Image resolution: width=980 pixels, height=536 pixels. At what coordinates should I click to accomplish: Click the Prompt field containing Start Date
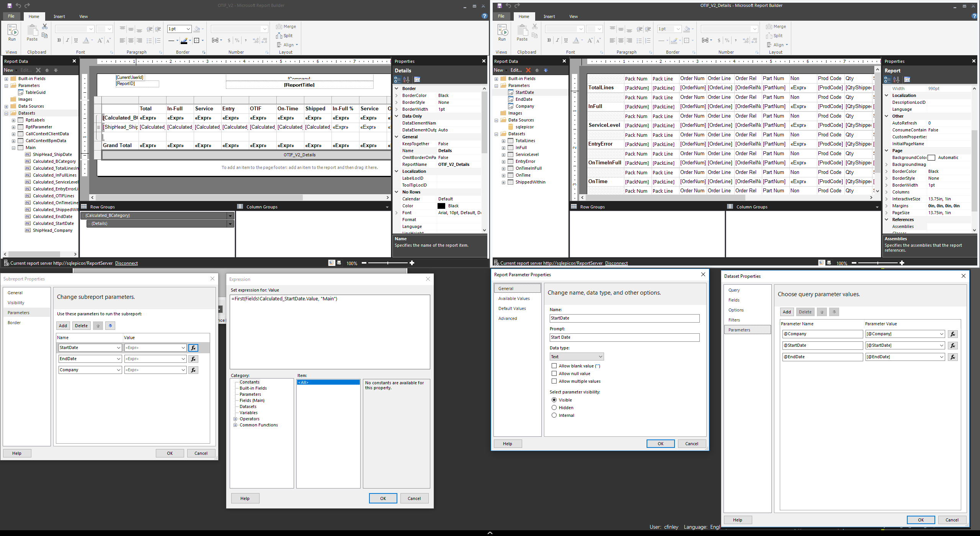point(624,337)
